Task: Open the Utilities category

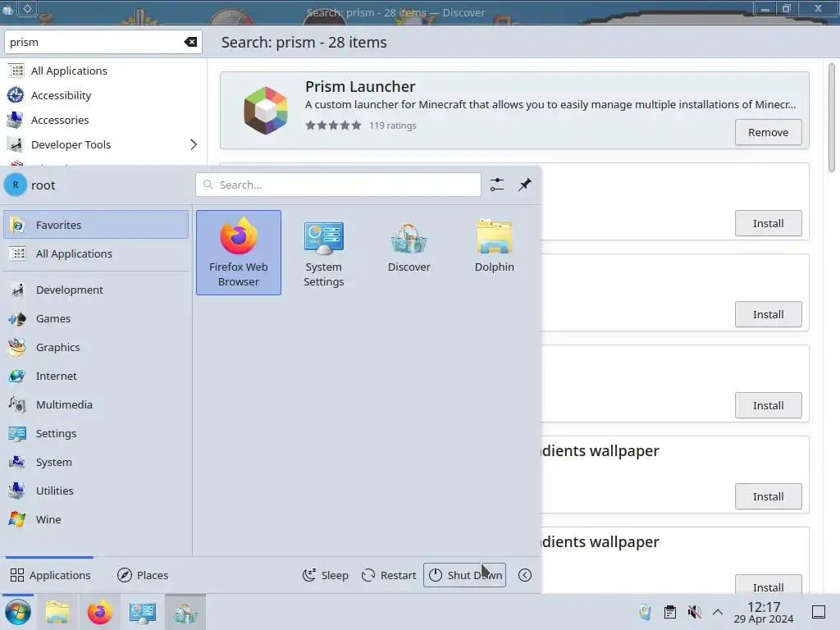Action: point(96,491)
